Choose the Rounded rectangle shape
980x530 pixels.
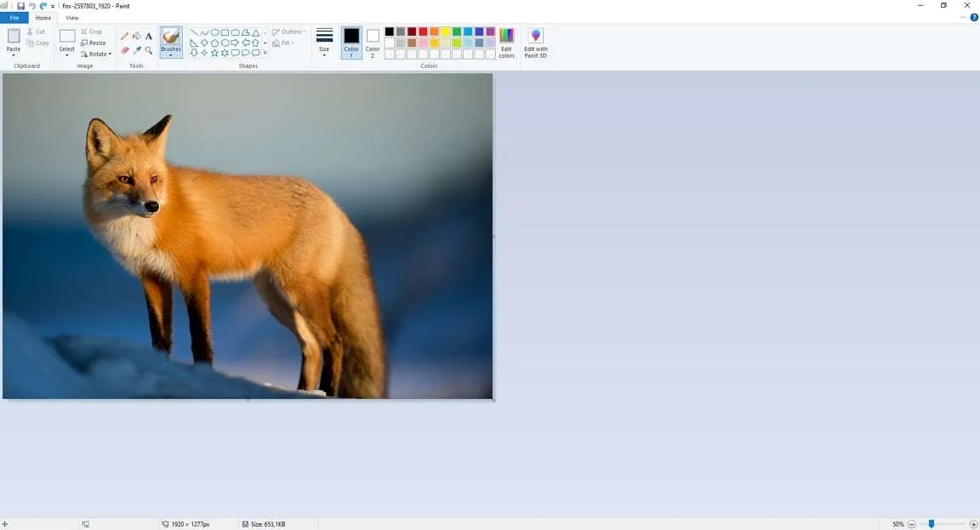pos(235,32)
